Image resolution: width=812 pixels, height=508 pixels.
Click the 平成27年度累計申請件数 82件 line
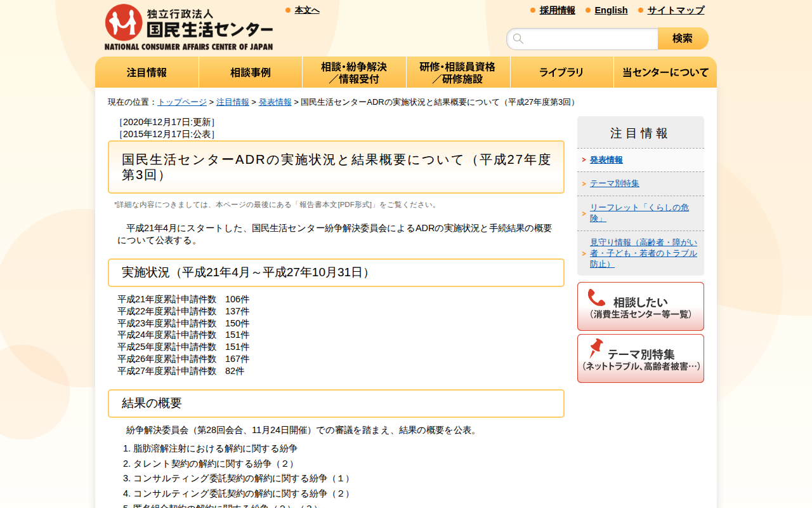point(181,371)
